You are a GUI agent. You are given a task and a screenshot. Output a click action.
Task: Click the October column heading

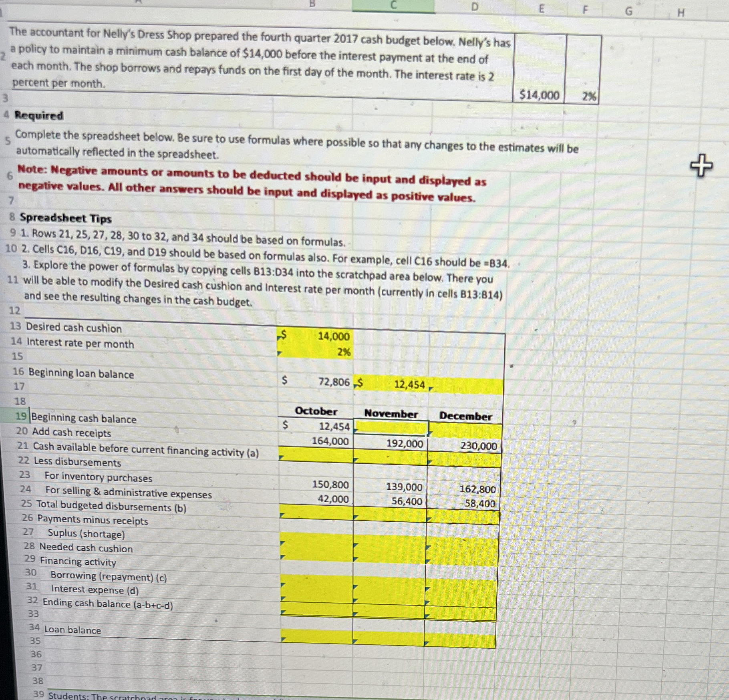[x=316, y=411]
